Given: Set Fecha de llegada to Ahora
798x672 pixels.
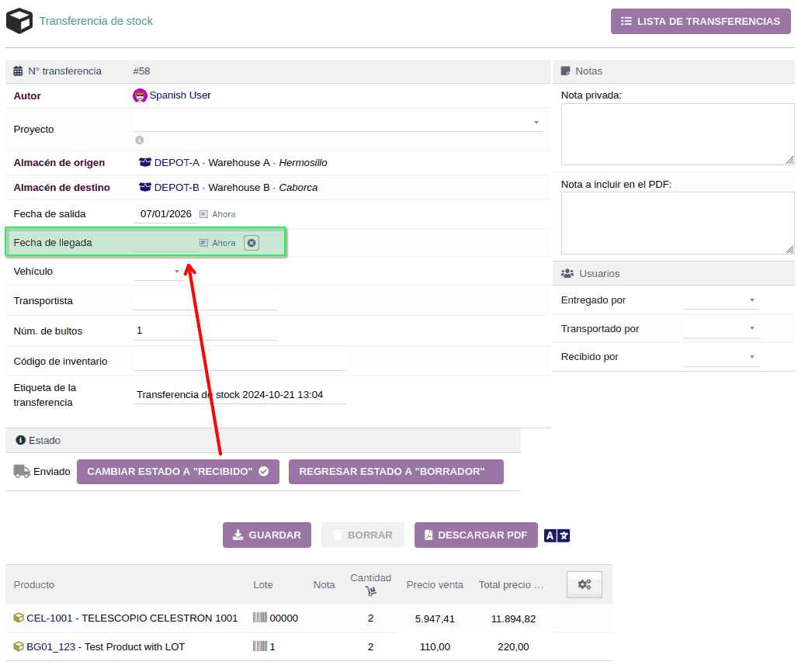Looking at the screenshot, I should (218, 243).
